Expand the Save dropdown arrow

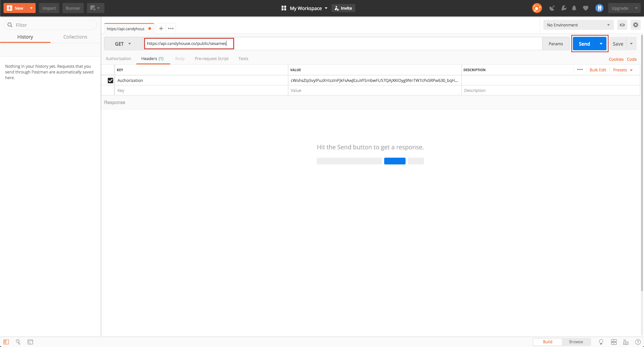pos(631,44)
